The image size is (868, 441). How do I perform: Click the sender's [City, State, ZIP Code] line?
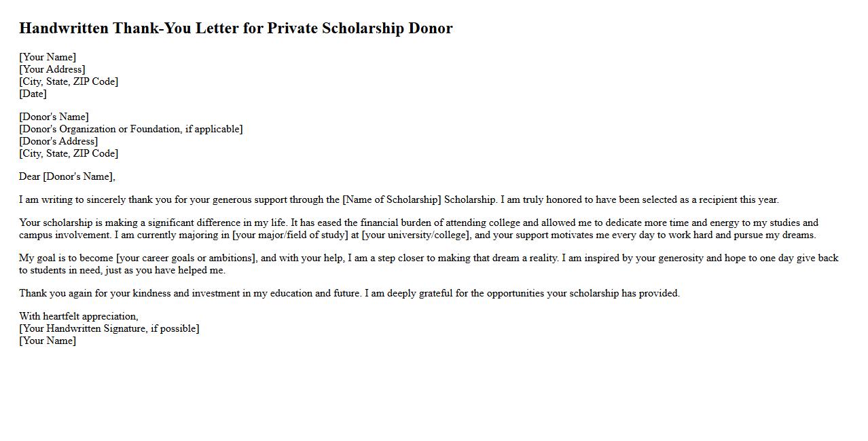[69, 81]
